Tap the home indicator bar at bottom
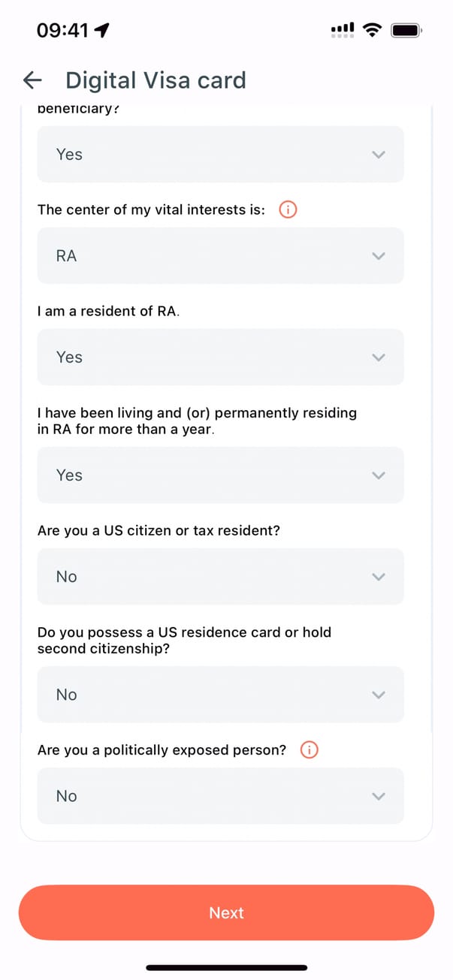Viewport: 453px width, 980px height. pyautogui.click(x=226, y=967)
